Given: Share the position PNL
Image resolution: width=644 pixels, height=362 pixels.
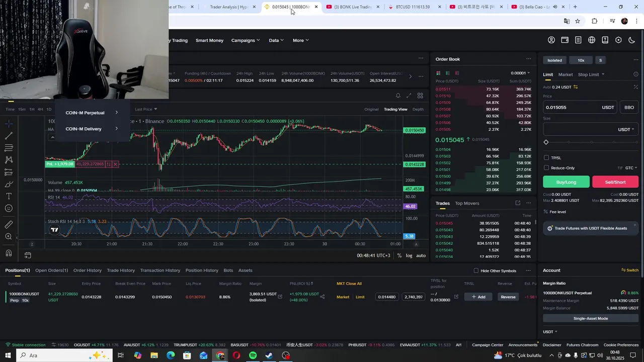Looking at the screenshot, I should pos(323,297).
